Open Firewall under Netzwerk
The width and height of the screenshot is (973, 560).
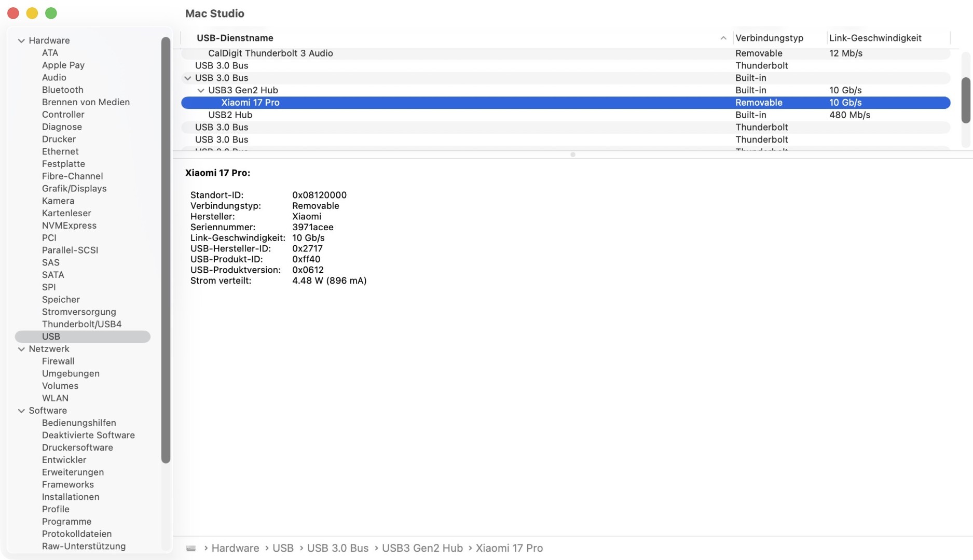click(58, 361)
